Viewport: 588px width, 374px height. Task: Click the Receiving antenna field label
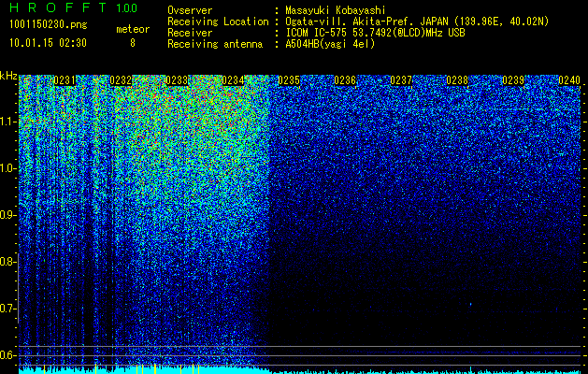pyautogui.click(x=215, y=44)
